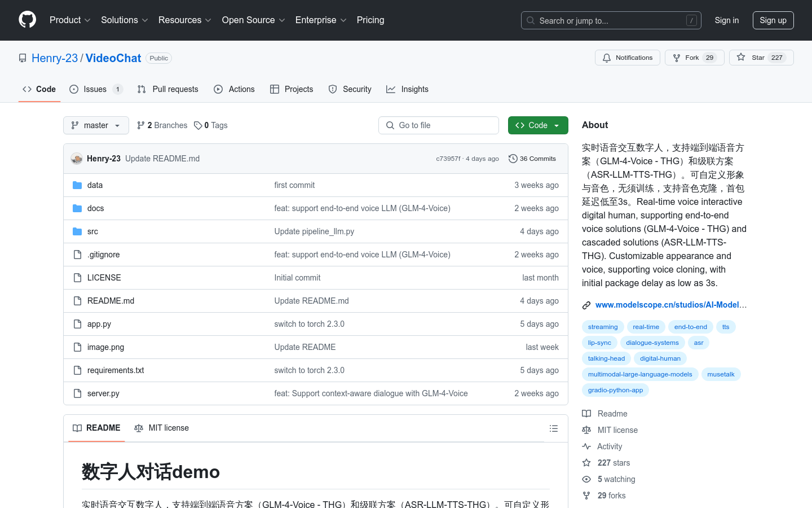
Task: Click the commit history clock icon
Action: pos(513,159)
